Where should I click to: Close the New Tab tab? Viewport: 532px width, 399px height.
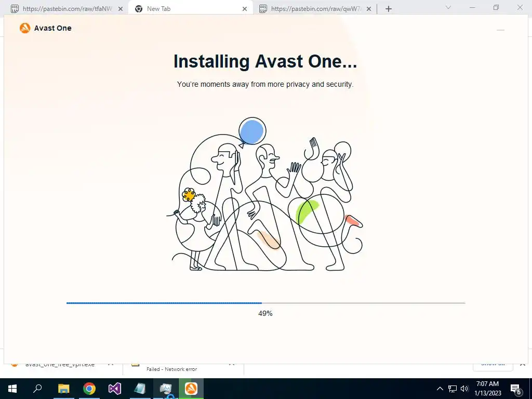tap(245, 9)
